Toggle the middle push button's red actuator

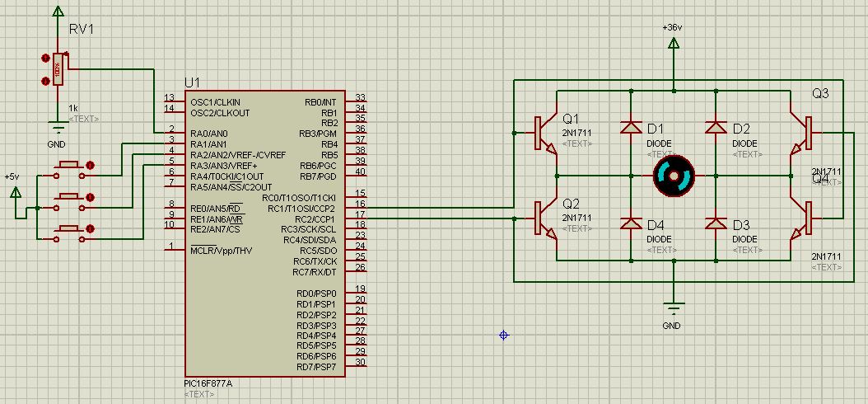(91, 197)
